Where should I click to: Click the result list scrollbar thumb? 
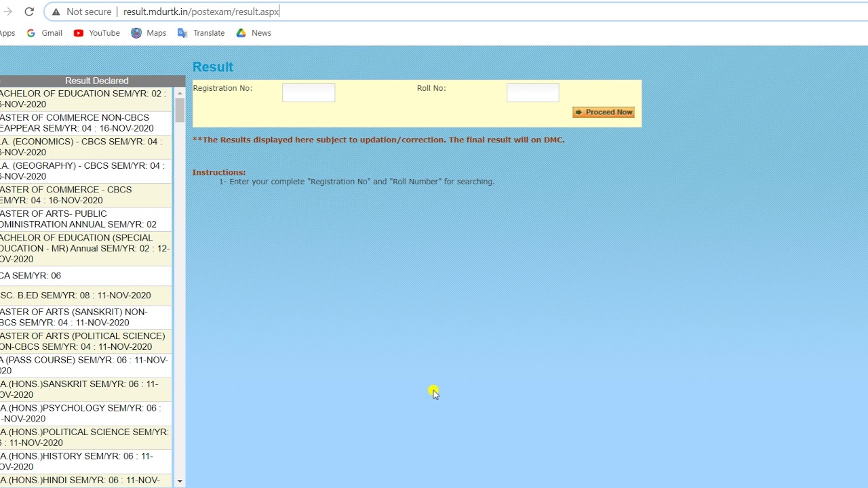tap(180, 110)
